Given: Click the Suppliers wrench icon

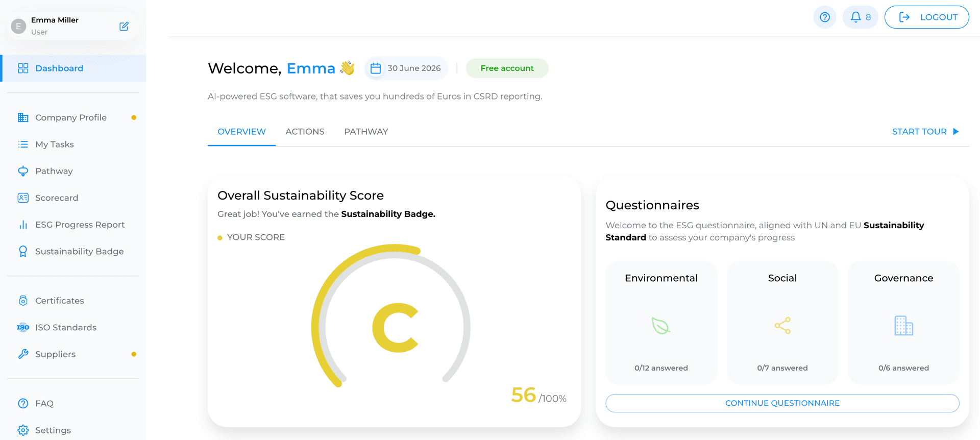Looking at the screenshot, I should 23,354.
